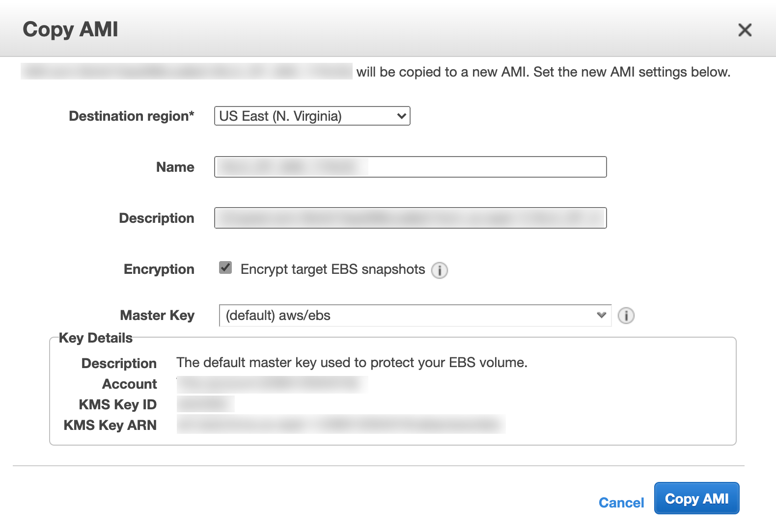Toggle the Encrypt target EBS snapshots checkbox

coord(225,268)
